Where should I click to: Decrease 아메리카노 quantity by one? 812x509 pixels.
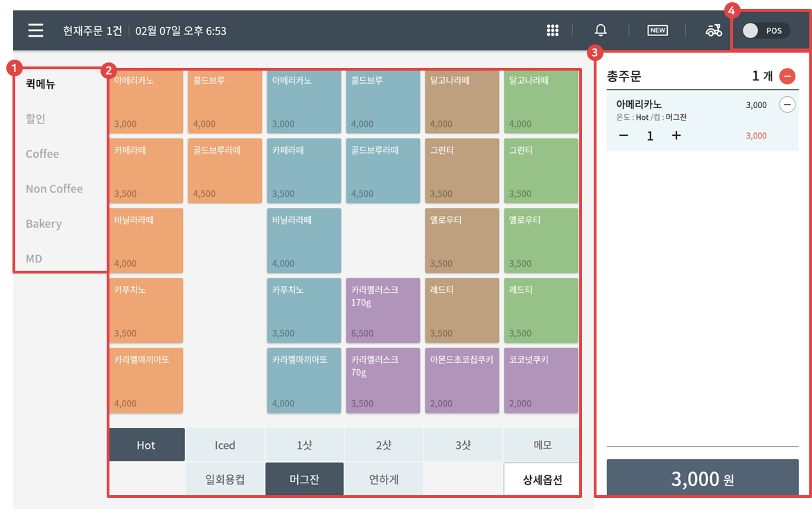(624, 136)
